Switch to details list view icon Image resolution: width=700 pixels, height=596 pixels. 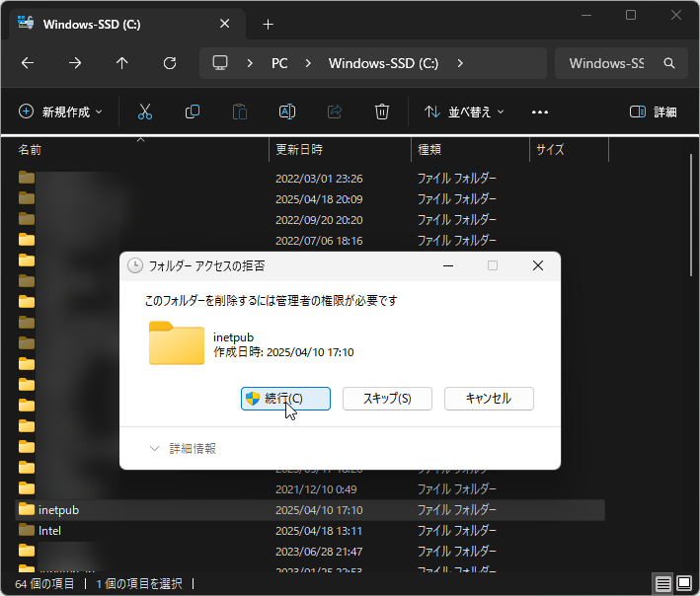pyautogui.click(x=662, y=583)
